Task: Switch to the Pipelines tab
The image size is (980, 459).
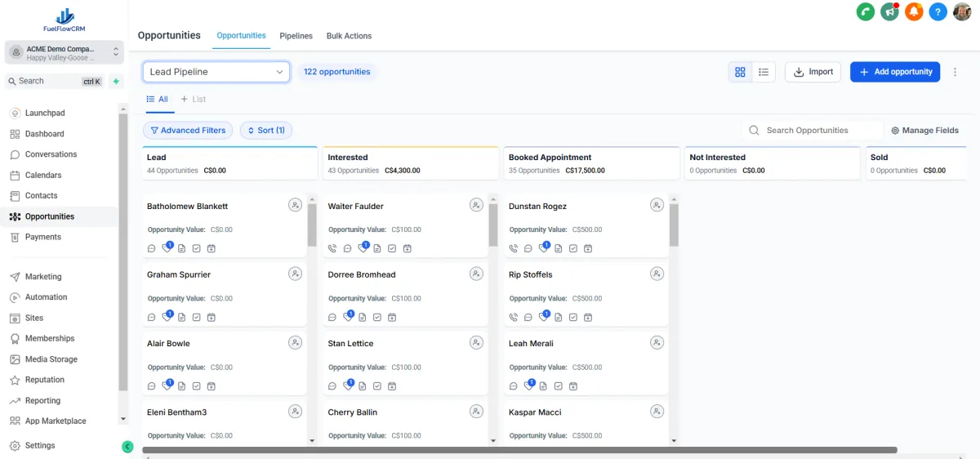Action: coord(296,36)
